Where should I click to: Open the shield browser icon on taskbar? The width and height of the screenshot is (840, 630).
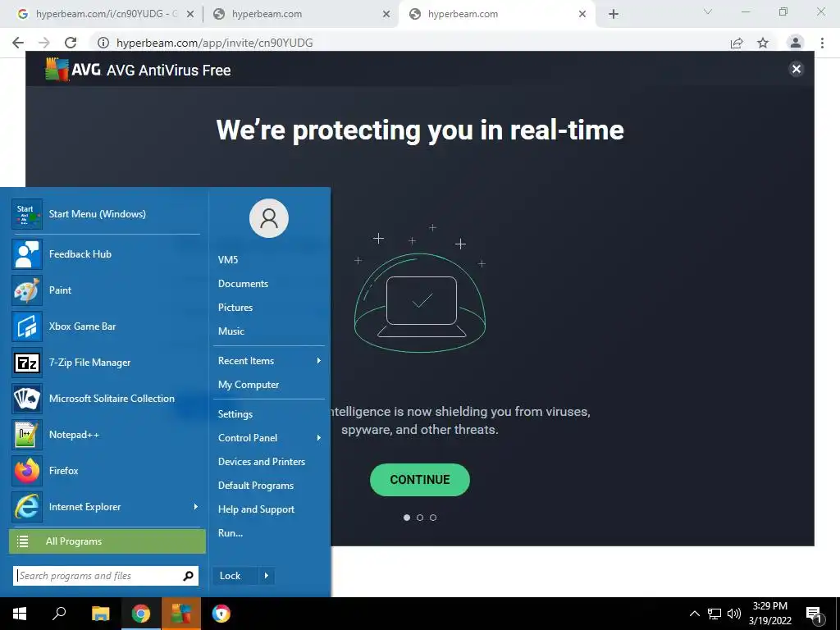[221, 614]
